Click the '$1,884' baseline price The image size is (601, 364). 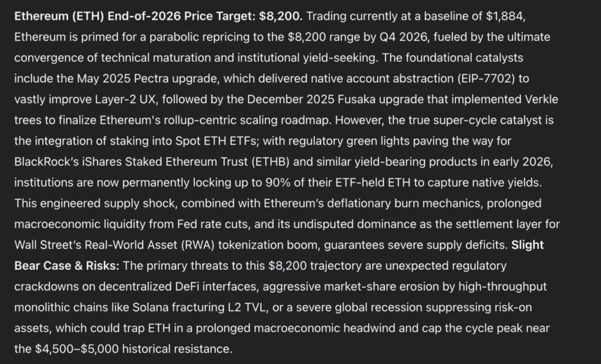point(505,16)
